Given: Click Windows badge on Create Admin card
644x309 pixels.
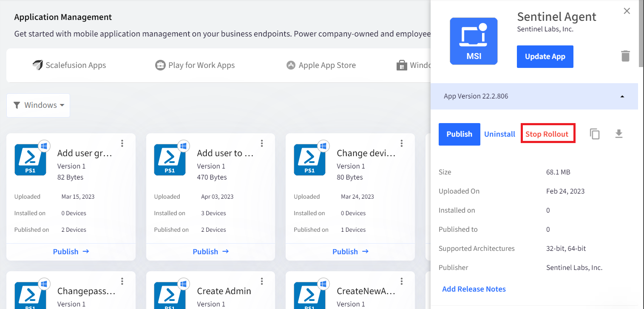Looking at the screenshot, I should pos(184,284).
